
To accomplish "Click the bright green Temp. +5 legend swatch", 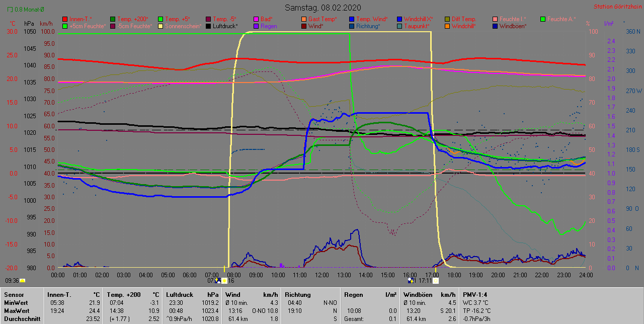I will [161, 19].
